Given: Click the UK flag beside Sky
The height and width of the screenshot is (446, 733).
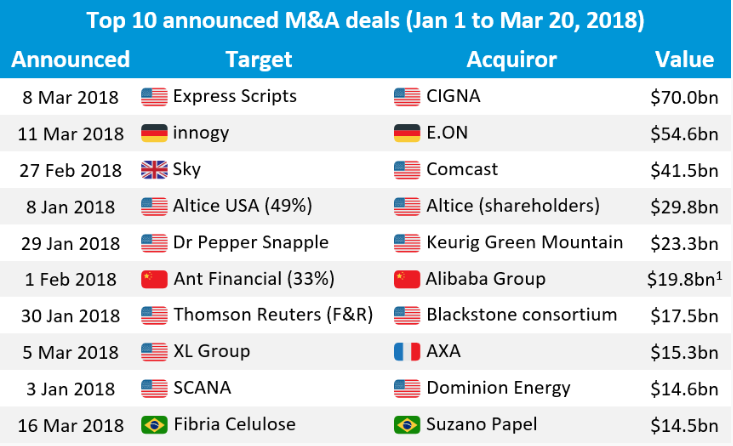Looking at the screenshot, I should pyautogui.click(x=154, y=170).
